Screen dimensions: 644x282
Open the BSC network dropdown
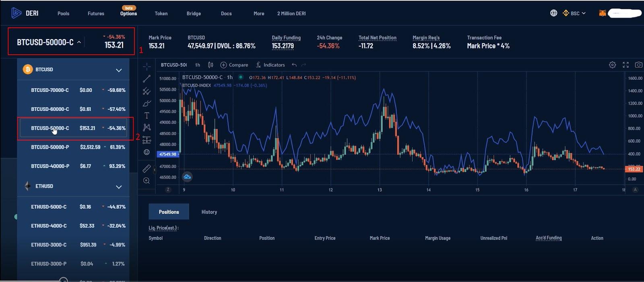[574, 13]
